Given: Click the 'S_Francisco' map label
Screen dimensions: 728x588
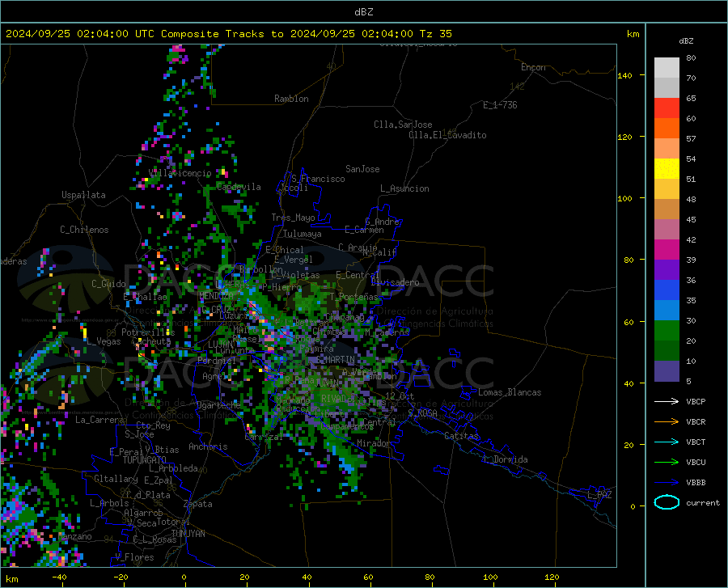Looking at the screenshot, I should click(x=318, y=179).
